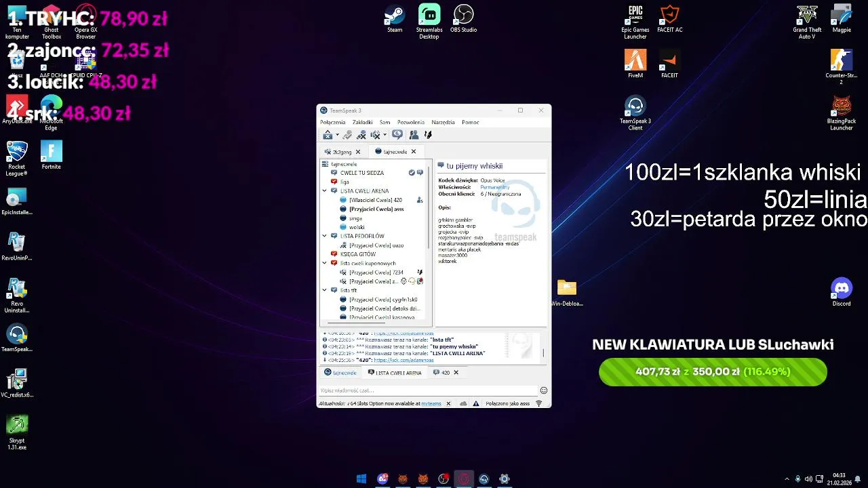This screenshot has width=868, height=488.
Task: Select the KSIEGA GITÓW channel
Action: [x=357, y=254]
